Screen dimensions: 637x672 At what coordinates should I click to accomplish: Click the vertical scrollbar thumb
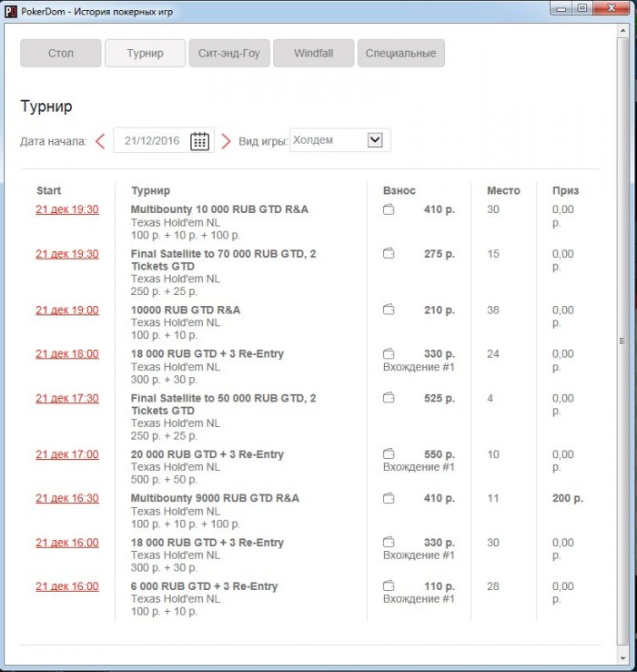click(622, 341)
